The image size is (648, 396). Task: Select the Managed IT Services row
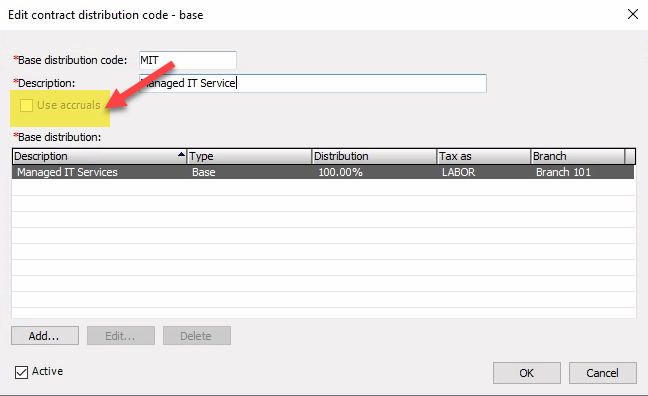323,172
